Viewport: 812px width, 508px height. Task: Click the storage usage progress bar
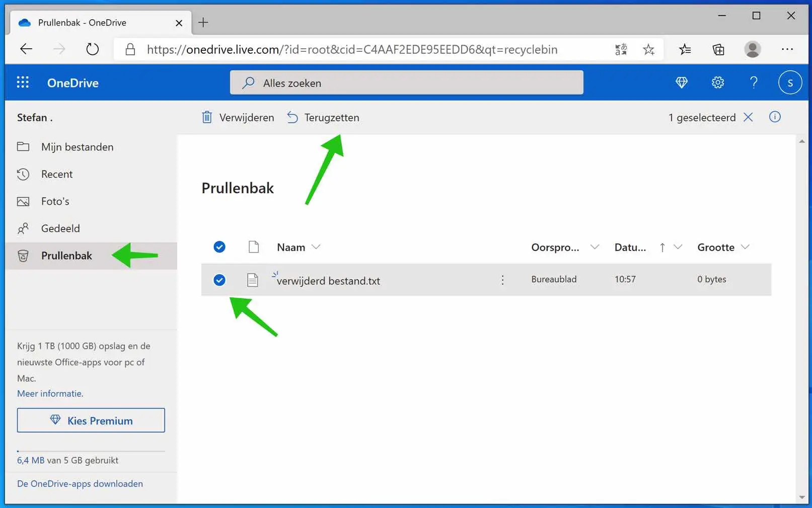click(x=91, y=451)
